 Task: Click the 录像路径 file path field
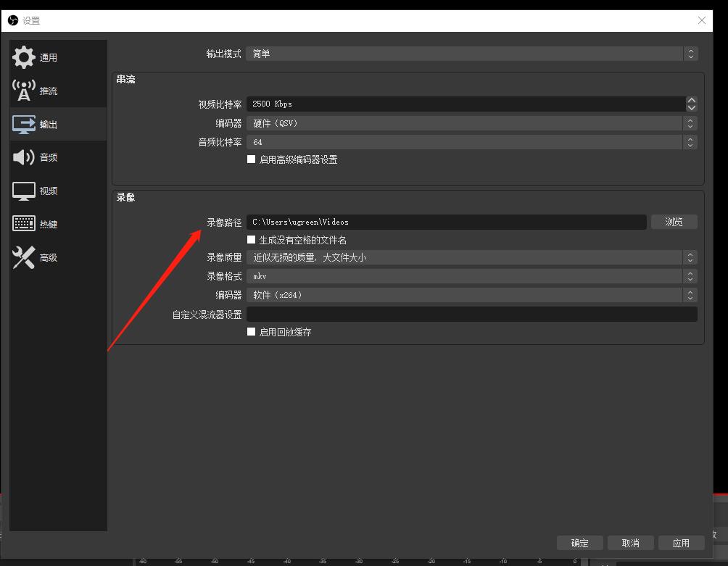(x=446, y=222)
